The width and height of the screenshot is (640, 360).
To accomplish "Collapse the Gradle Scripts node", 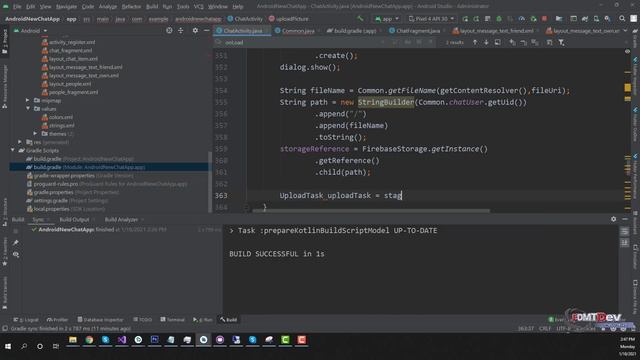I will click(x=13, y=150).
